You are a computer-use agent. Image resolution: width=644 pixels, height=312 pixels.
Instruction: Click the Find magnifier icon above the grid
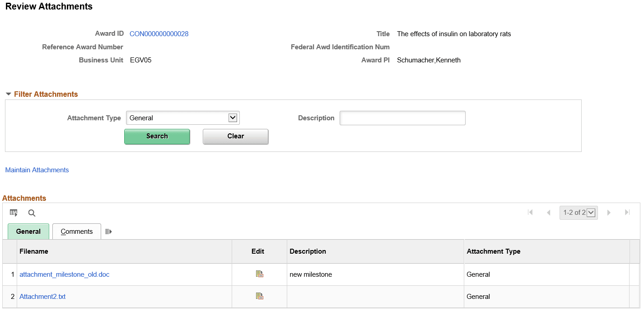[x=31, y=213]
